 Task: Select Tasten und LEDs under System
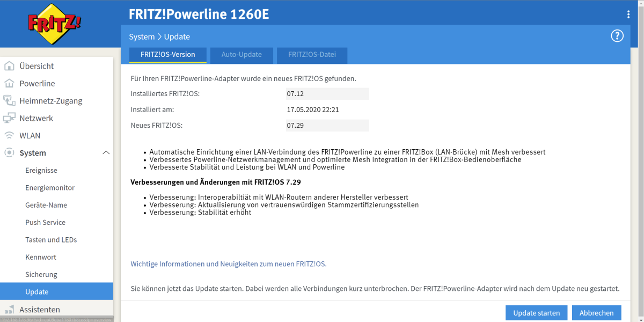point(51,240)
